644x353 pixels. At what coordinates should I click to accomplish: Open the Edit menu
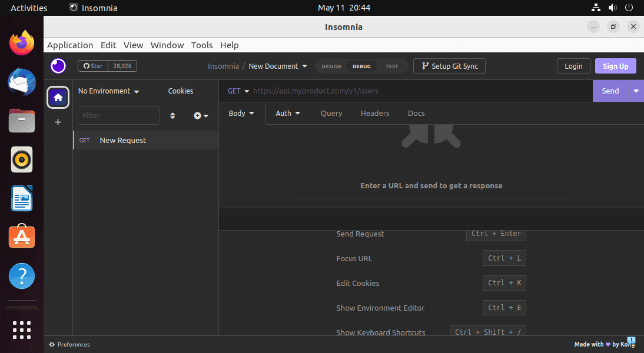pos(108,45)
